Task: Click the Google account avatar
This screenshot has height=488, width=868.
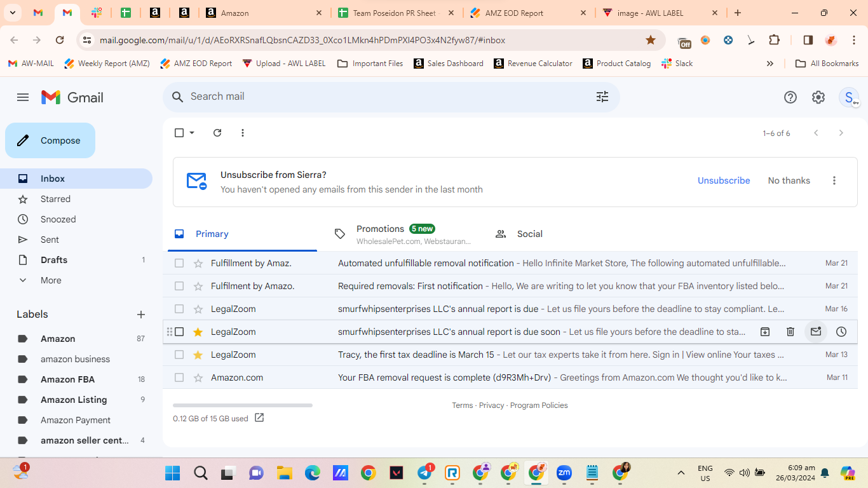Action: [849, 97]
